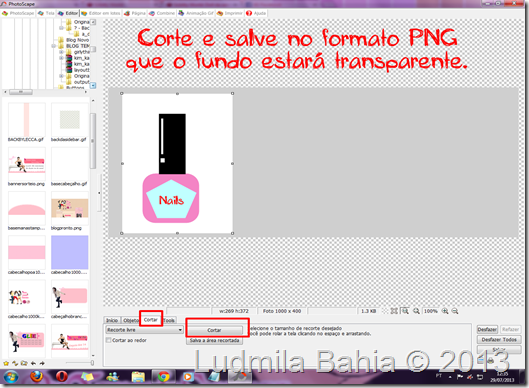529x388 pixels.
Task: Expand the girlythe folder tree node
Action: tap(61, 52)
